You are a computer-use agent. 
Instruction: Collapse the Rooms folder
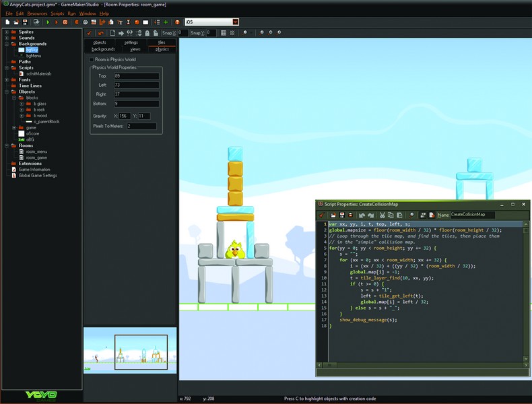7,145
